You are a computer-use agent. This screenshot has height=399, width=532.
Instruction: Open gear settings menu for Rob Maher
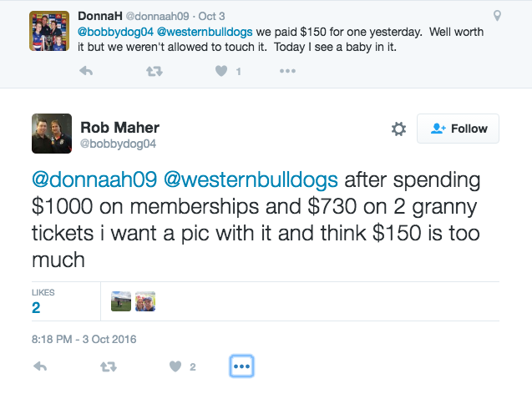coord(398,129)
